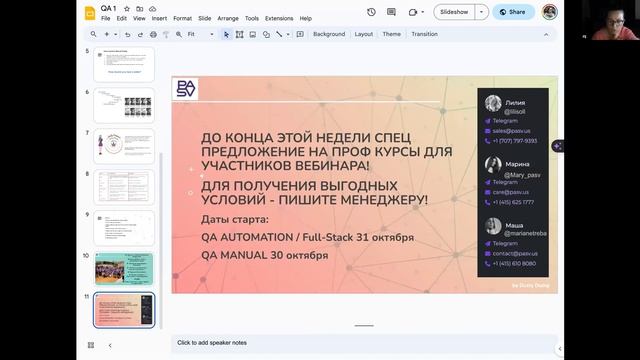The height and width of the screenshot is (360, 640).
Task: Start the Slideshow
Action: [454, 12]
